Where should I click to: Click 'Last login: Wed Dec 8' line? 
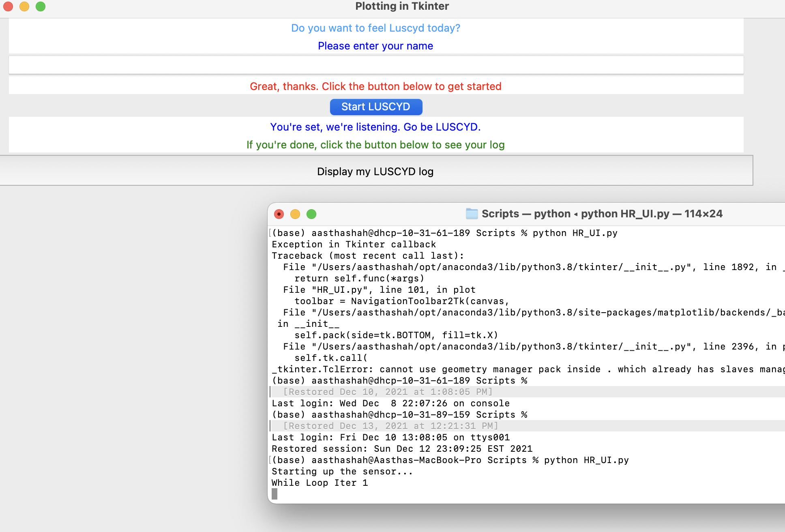point(390,403)
